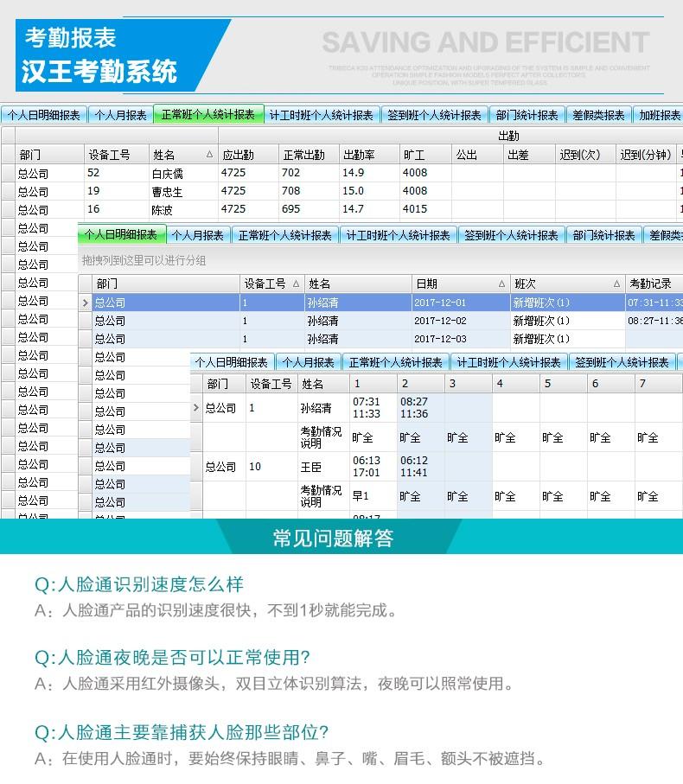Select the 2017-12-02 date row
Screen dimensions: 683x784
click(439, 321)
